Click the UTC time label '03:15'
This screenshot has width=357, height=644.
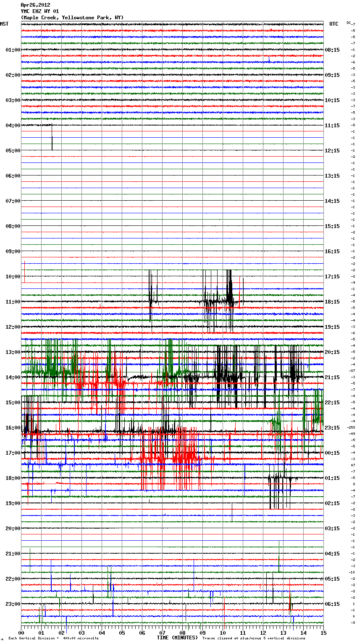332,529
